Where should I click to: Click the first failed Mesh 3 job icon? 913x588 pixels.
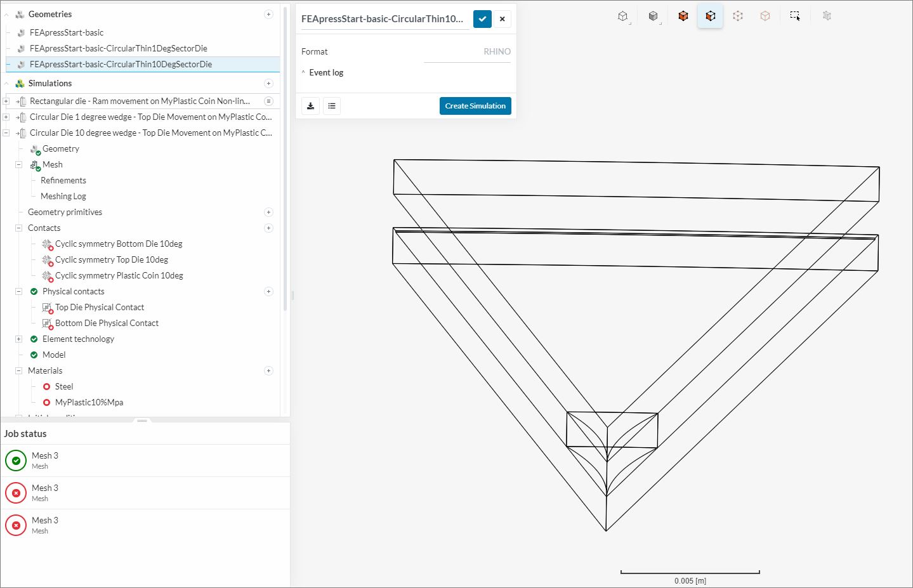[16, 493]
